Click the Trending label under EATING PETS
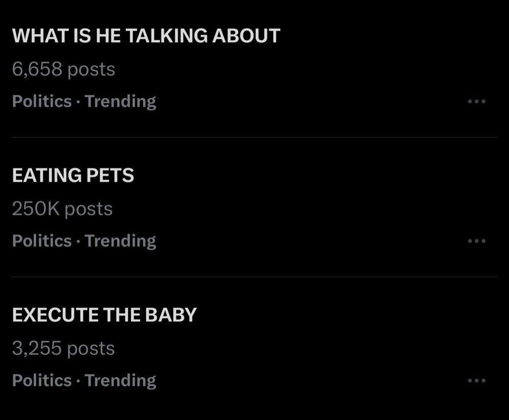The width and height of the screenshot is (509, 420). (121, 241)
